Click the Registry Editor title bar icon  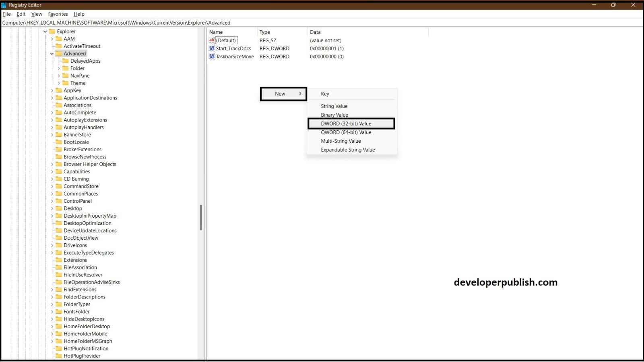pos(4,5)
